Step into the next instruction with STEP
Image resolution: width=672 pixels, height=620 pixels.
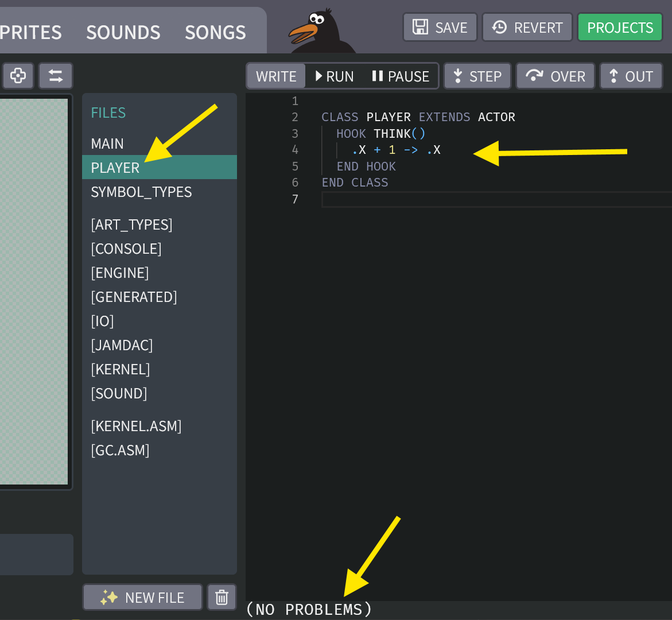coord(477,76)
